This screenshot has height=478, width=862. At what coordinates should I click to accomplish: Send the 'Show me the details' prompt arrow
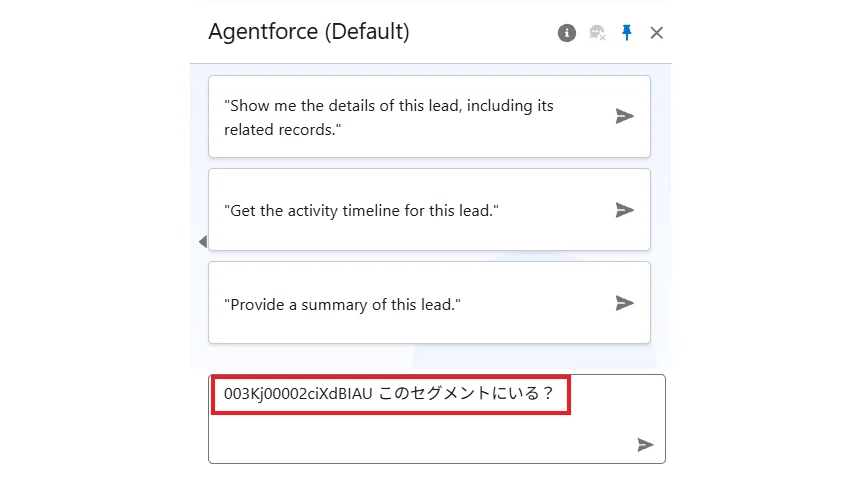[x=625, y=116]
